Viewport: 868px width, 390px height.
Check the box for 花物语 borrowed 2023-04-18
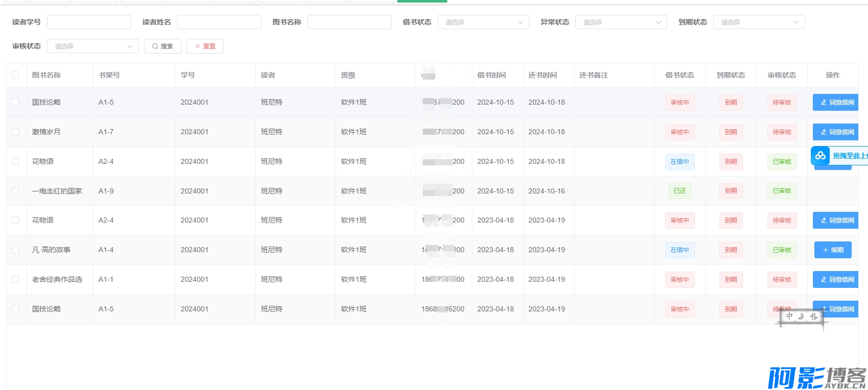click(15, 220)
